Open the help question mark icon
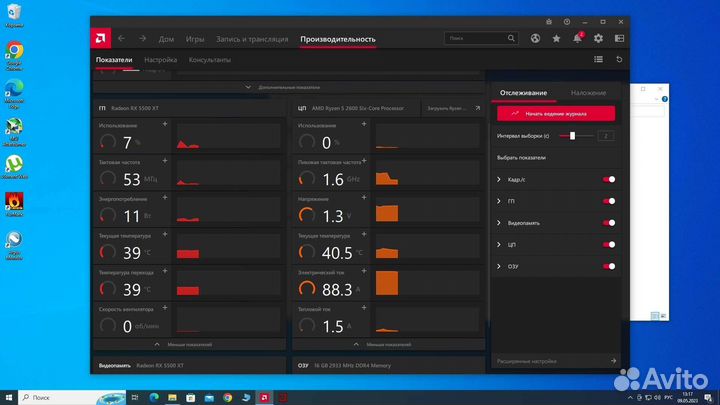This screenshot has height=405, width=720. click(x=567, y=22)
